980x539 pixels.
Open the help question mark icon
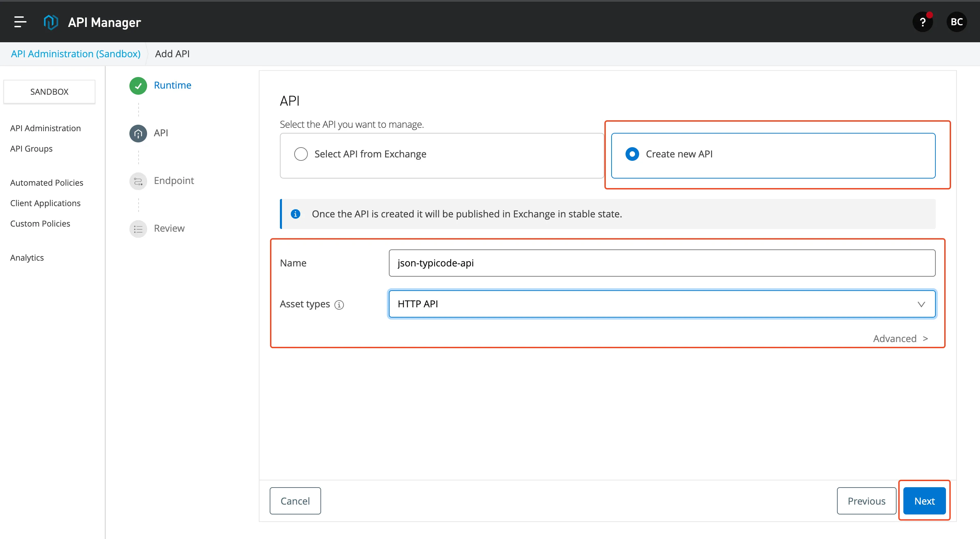click(x=922, y=22)
